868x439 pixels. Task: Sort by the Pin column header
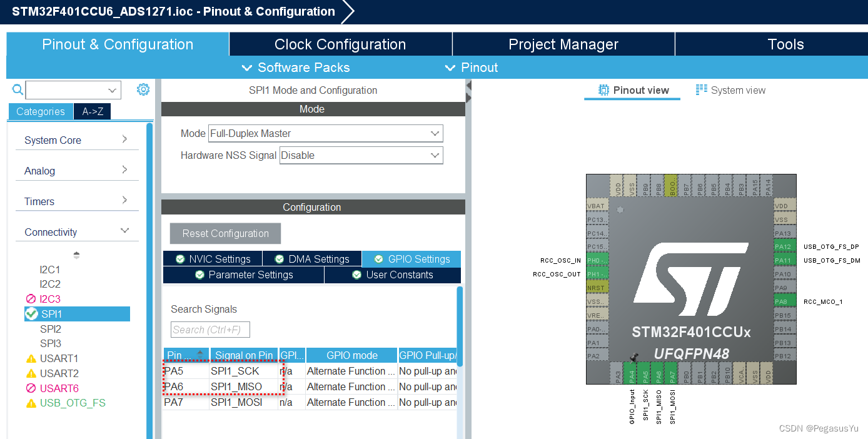click(186, 355)
